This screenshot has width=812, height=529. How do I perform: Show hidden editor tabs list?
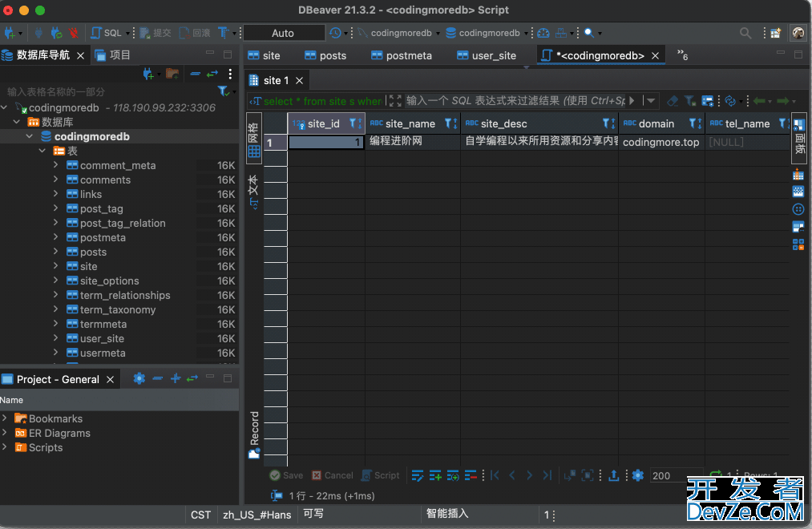coord(682,55)
